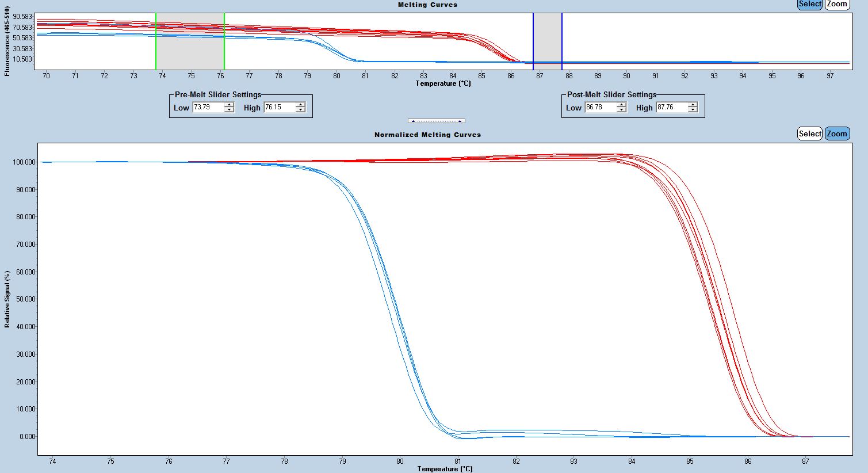Lower Post-Melt Low with down arrow
868x473 pixels.
click(621, 110)
